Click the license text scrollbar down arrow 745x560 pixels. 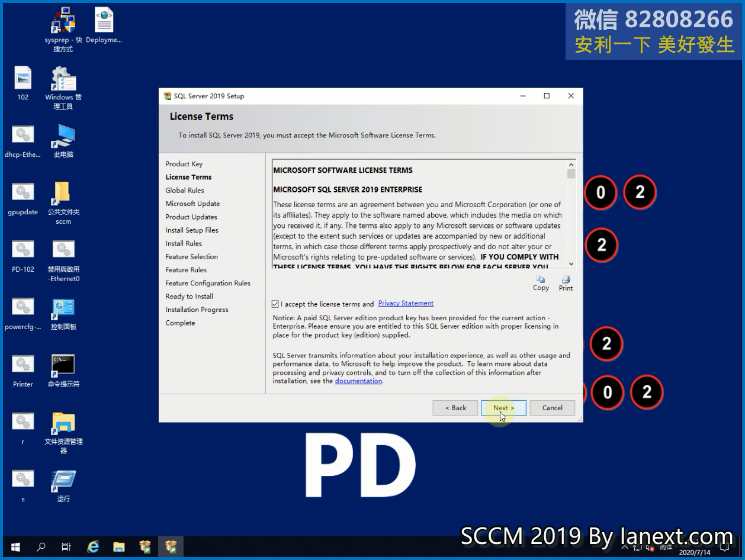[x=571, y=264]
